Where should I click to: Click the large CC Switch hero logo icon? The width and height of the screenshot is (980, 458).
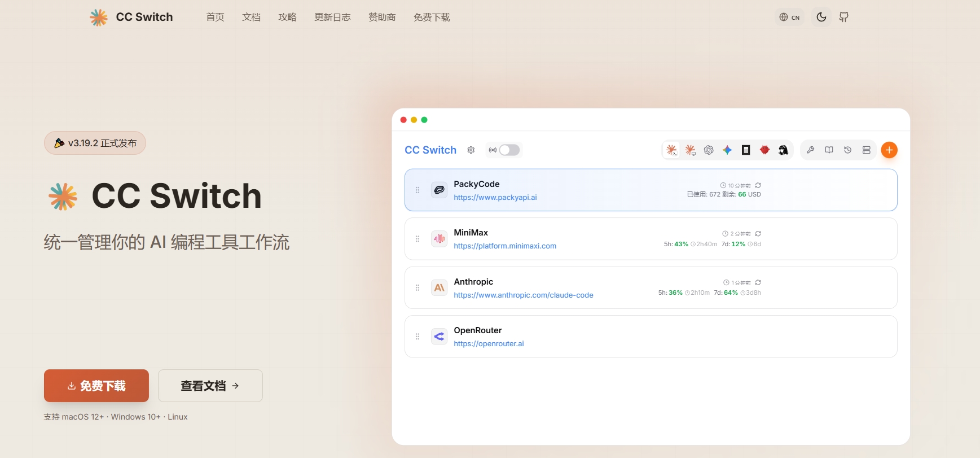[x=63, y=197]
